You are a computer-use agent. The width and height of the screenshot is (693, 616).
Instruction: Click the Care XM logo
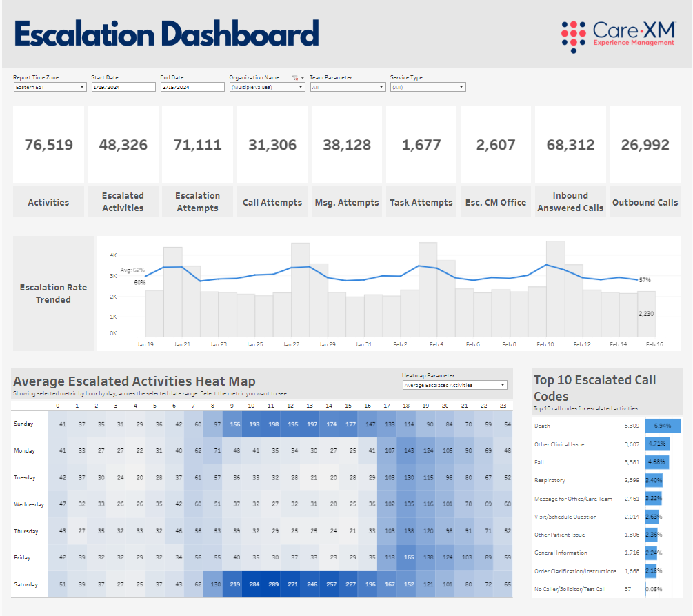[x=617, y=36]
